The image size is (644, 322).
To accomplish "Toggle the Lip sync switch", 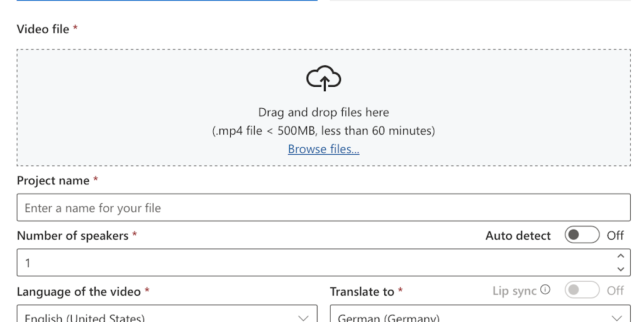I will pyautogui.click(x=582, y=290).
